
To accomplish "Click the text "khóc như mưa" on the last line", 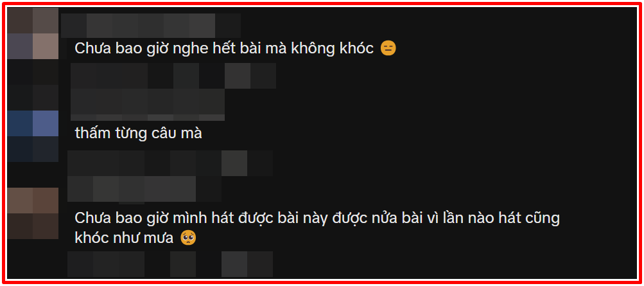I will click(x=124, y=238).
